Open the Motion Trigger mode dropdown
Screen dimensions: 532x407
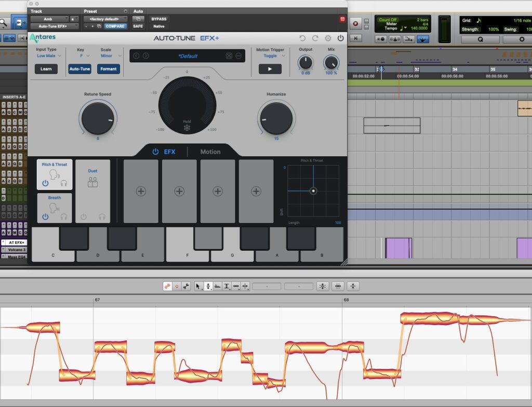click(x=274, y=56)
